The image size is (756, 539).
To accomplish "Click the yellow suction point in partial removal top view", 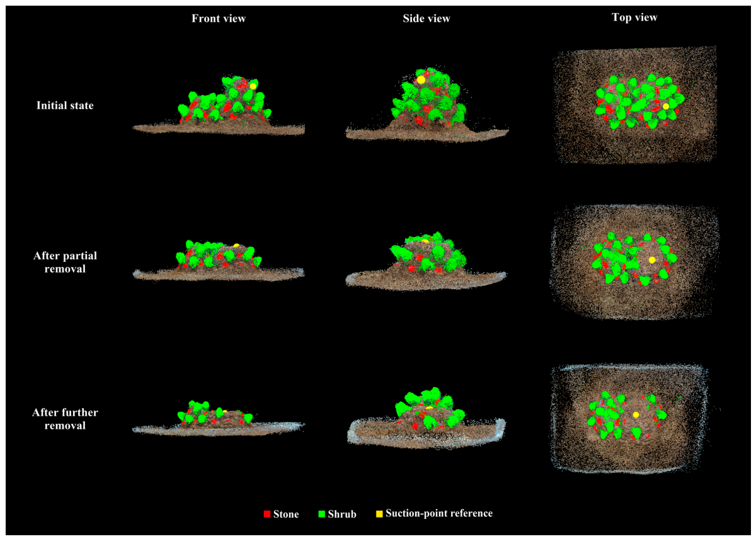I will coord(652,259).
